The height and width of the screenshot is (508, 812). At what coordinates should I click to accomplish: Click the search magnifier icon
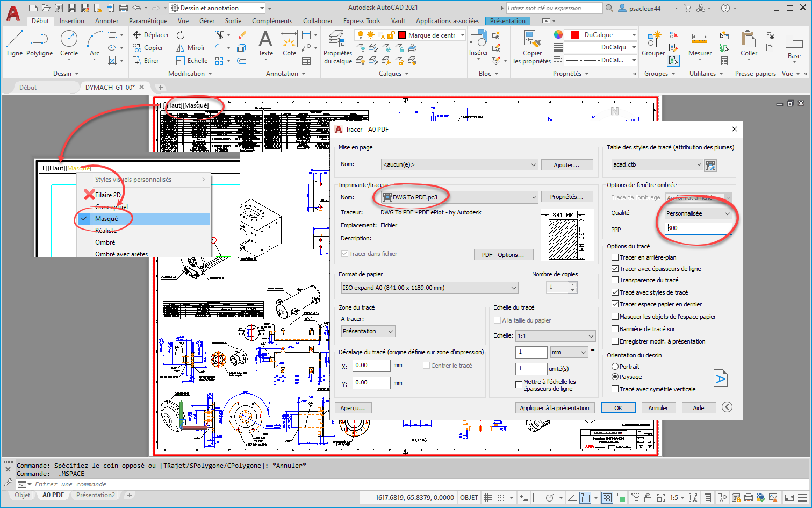tap(609, 8)
